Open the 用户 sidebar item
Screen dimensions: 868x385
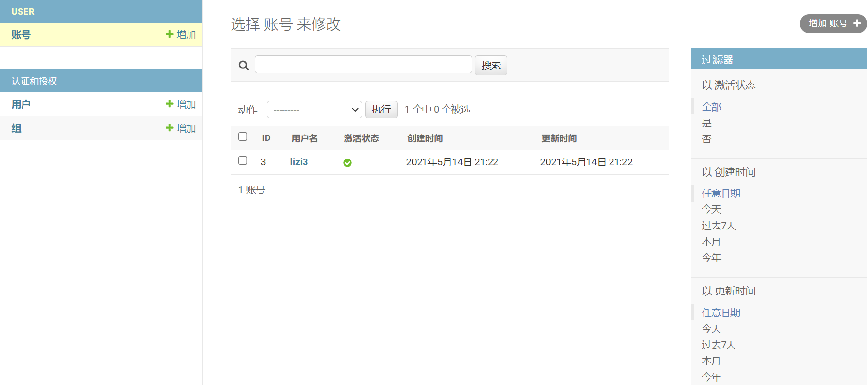click(x=21, y=104)
